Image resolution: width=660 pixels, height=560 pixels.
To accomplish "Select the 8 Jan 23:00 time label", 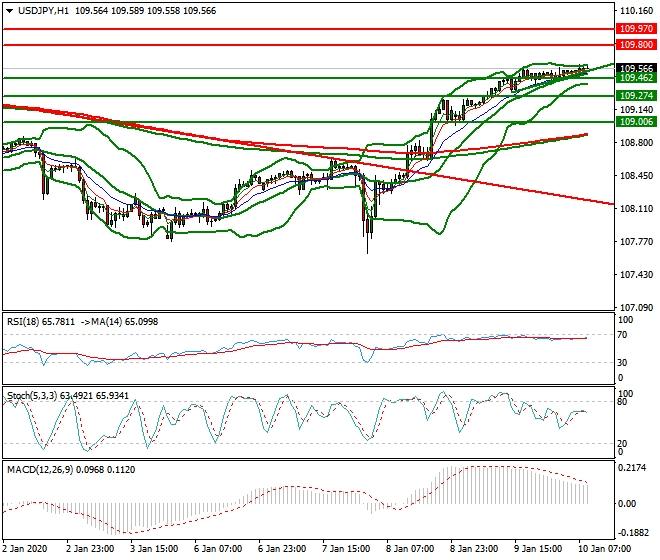I will click(x=474, y=549).
